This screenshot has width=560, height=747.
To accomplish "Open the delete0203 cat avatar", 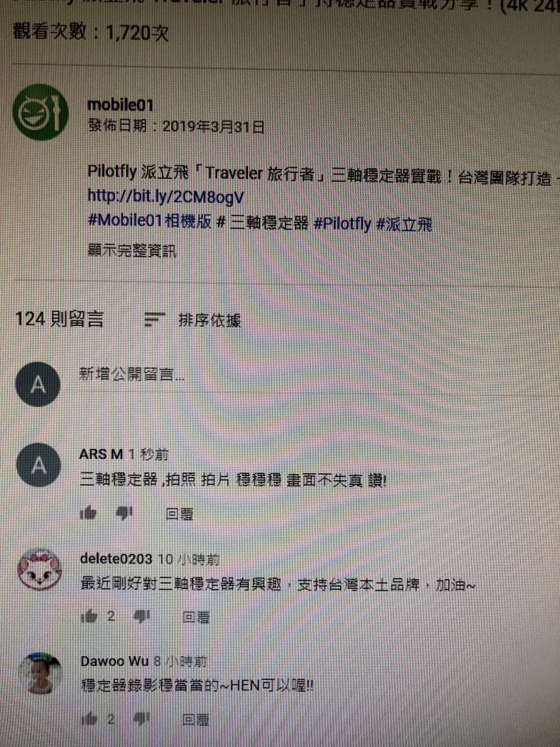I will pyautogui.click(x=40, y=570).
